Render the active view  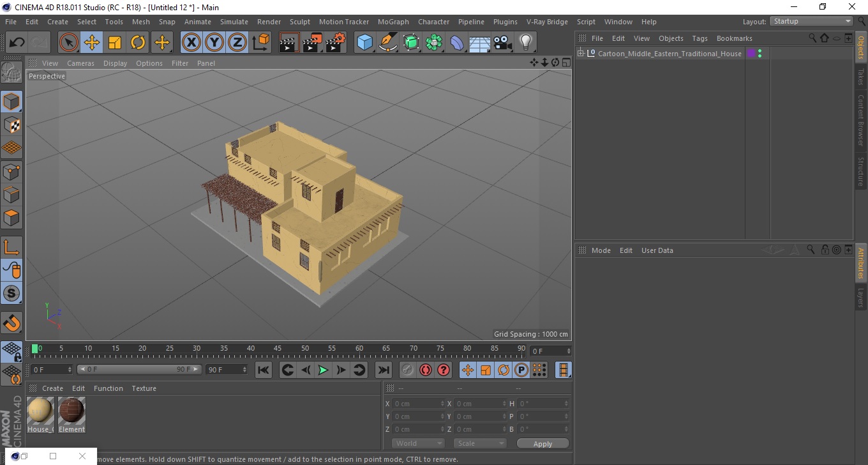(x=289, y=43)
